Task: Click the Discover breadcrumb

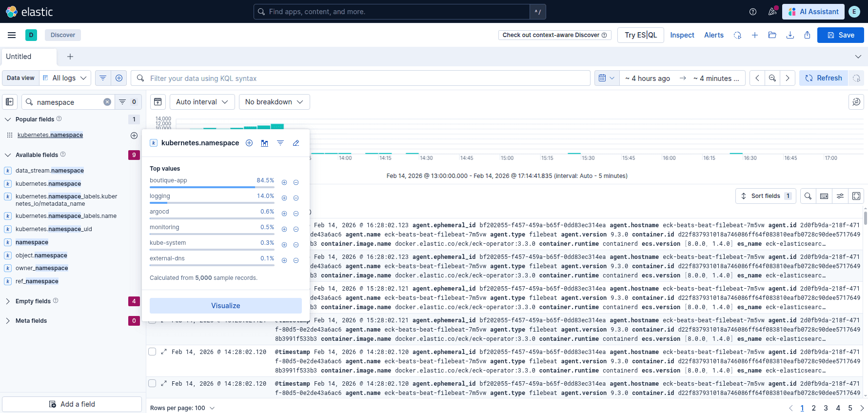Action: tap(63, 35)
